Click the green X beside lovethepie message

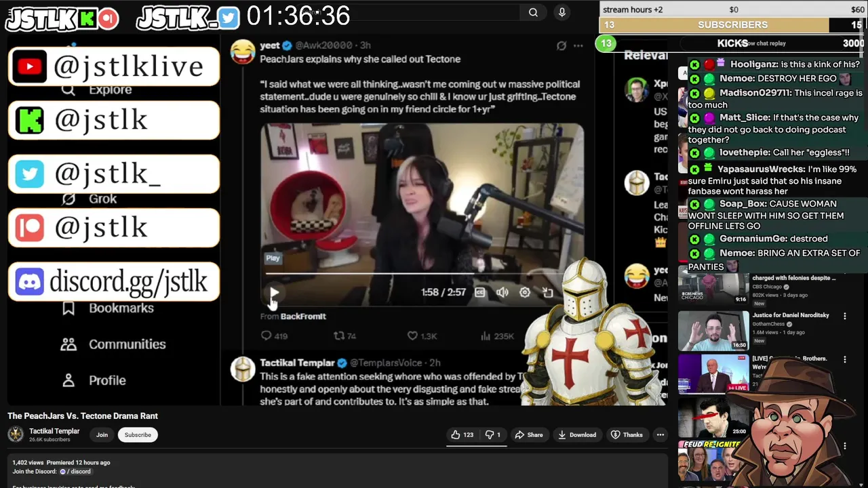pyautogui.click(x=694, y=153)
